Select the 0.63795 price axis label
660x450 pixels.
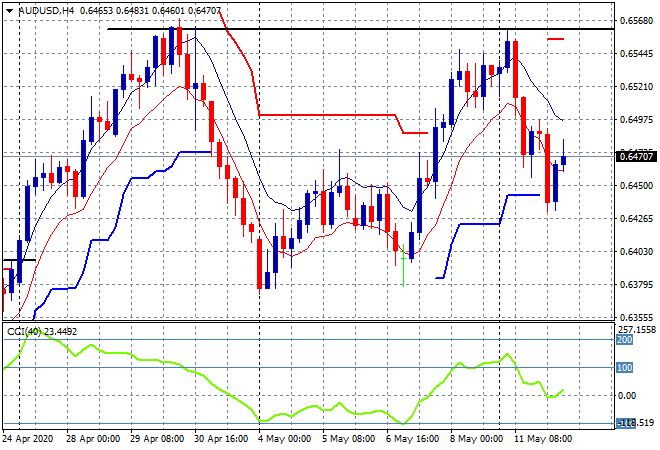click(x=636, y=285)
